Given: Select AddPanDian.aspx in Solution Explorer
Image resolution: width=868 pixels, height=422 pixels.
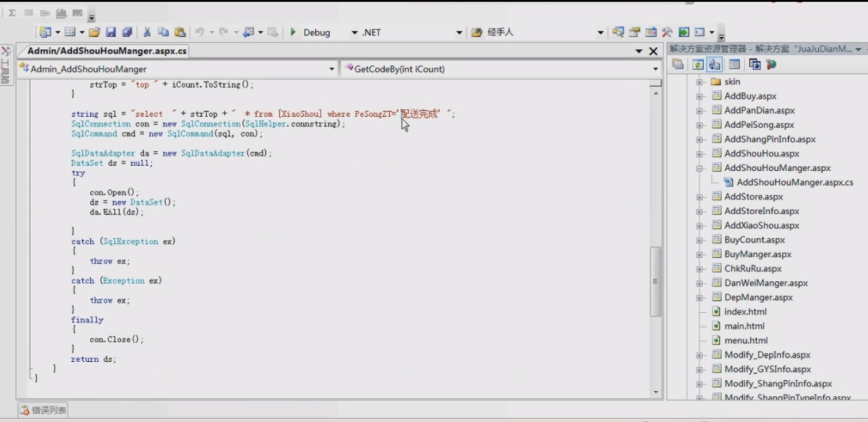Looking at the screenshot, I should tap(759, 111).
